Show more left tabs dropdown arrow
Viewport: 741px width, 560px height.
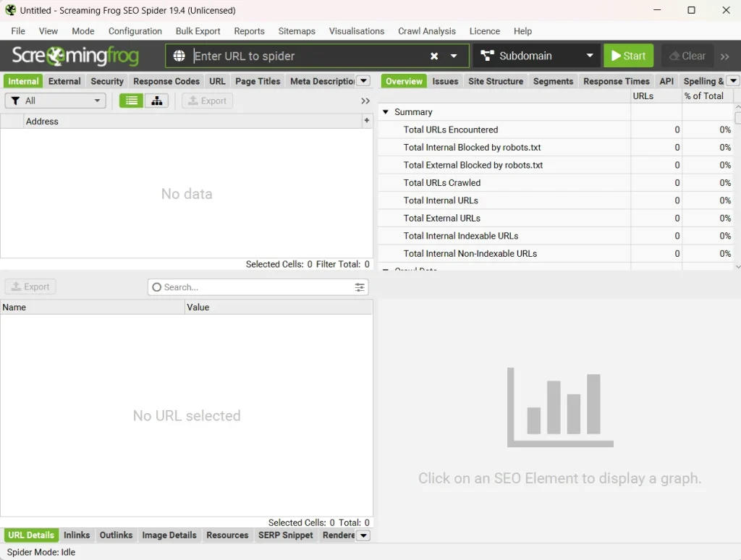pyautogui.click(x=363, y=81)
